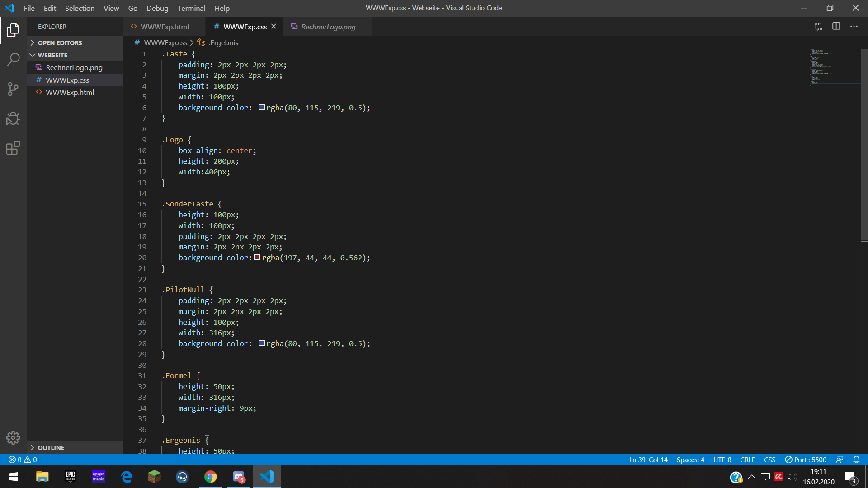Open the Manage settings gear menu
Viewport: 868px width, 488px height.
point(13,438)
